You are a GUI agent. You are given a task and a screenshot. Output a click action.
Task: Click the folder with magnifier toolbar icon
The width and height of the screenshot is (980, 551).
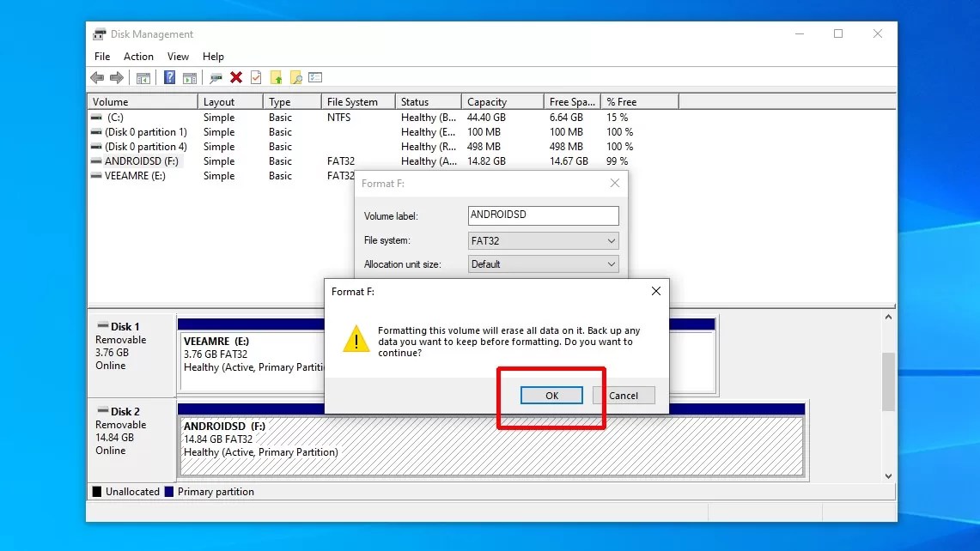click(295, 77)
